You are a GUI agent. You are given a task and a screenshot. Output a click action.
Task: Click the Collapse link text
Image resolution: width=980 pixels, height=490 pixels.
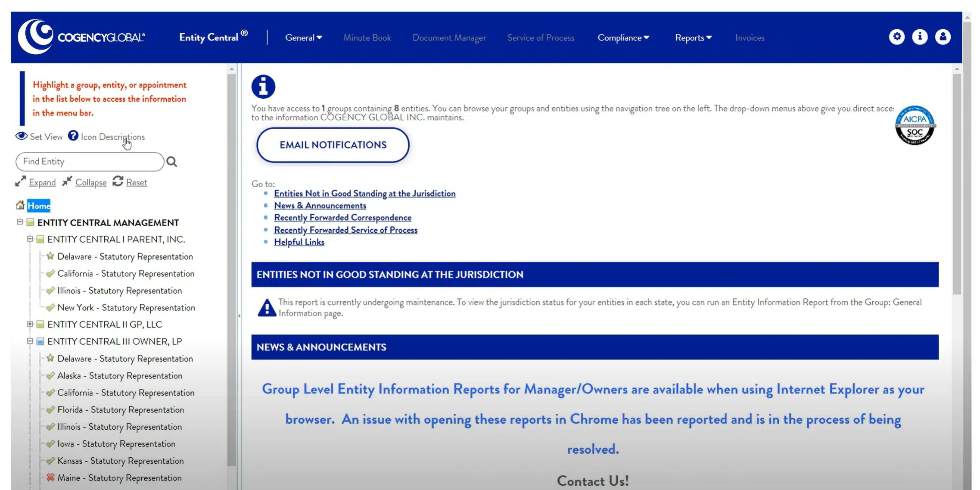(x=91, y=182)
